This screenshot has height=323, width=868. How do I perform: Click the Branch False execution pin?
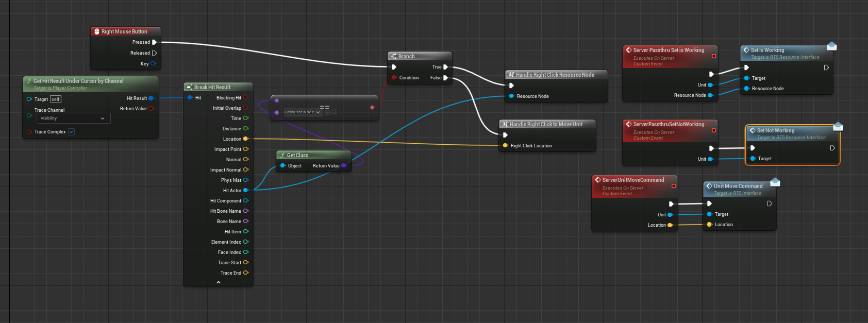[446, 78]
